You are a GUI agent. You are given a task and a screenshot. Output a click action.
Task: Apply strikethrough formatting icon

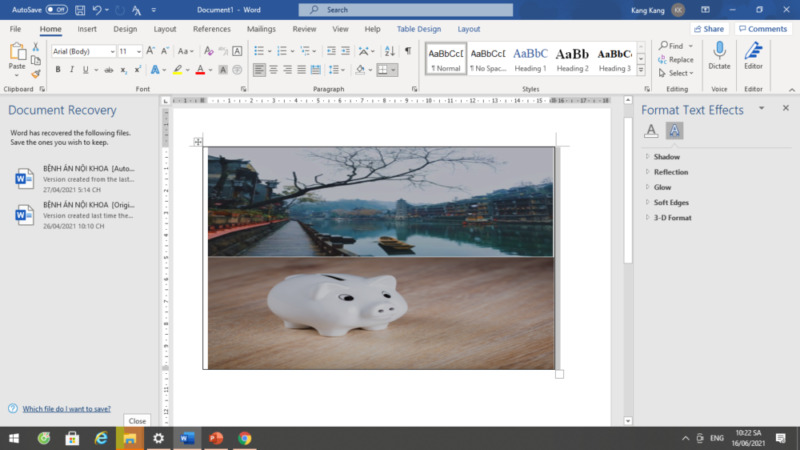pos(109,70)
